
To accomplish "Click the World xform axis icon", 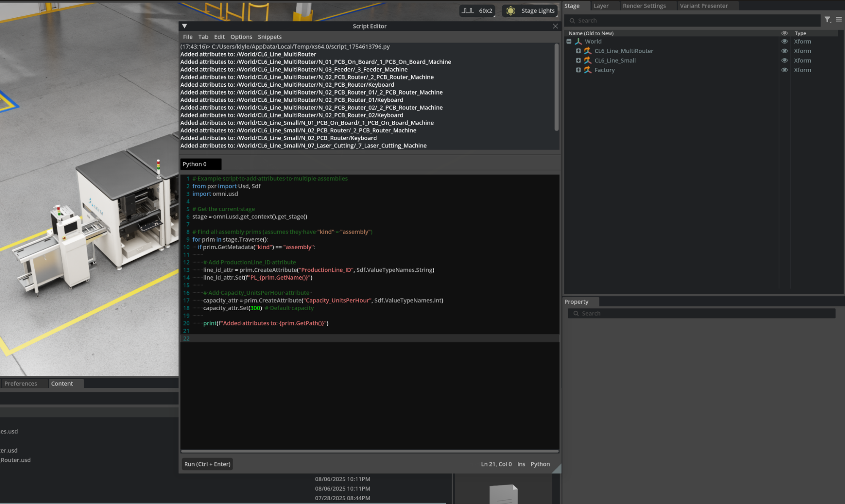I will 578,41.
